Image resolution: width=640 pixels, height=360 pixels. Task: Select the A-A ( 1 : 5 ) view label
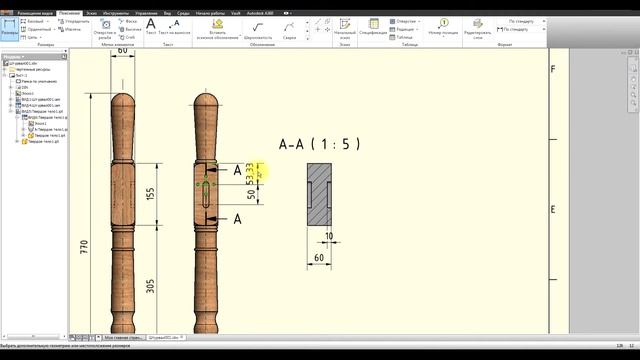pos(320,144)
